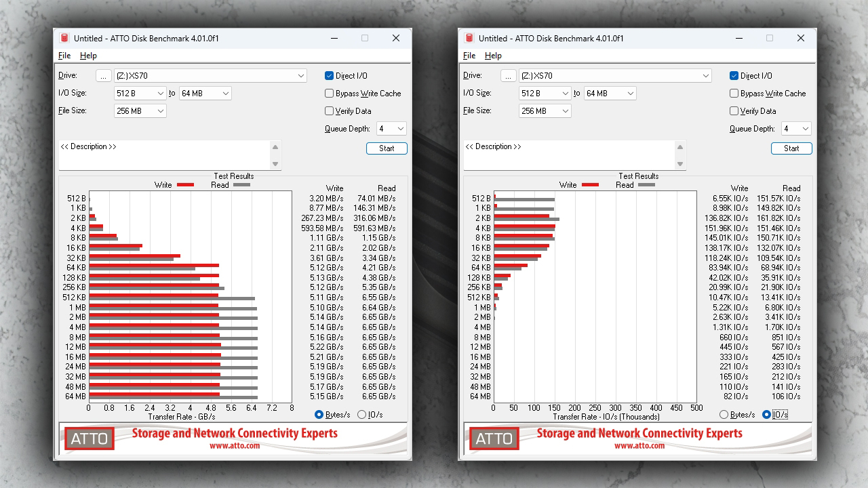This screenshot has width=868, height=488.
Task: Click '6.55K IO/s' write value in right window
Action: (x=730, y=199)
